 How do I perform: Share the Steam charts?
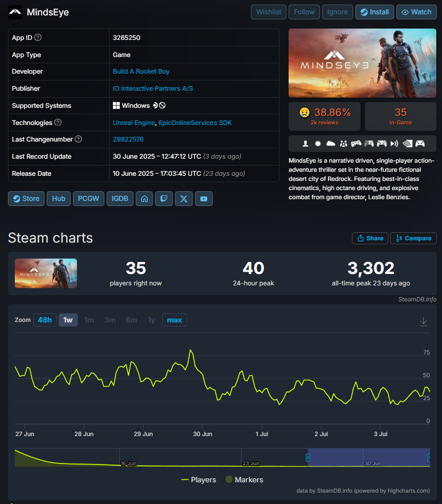click(370, 238)
